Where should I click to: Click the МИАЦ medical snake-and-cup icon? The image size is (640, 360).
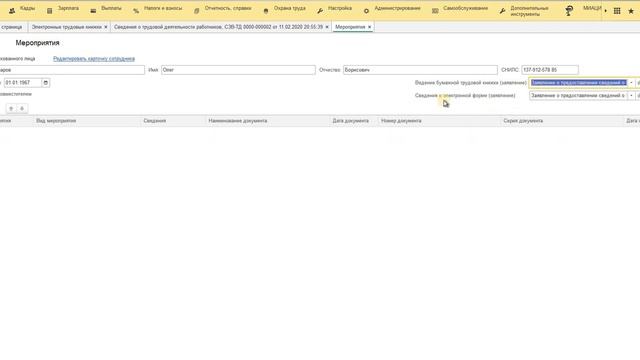tap(569, 11)
